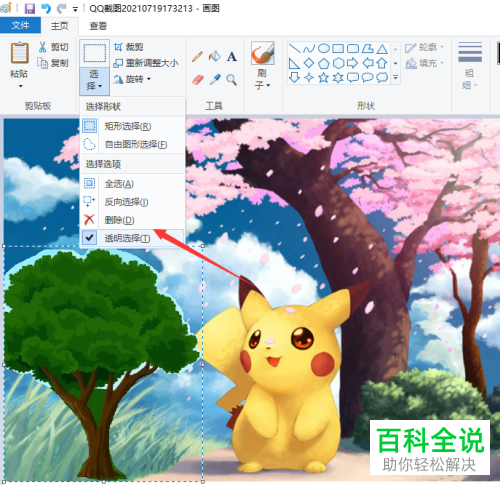Choose the Right arrow shape
Image resolution: width=500 pixels, height=485 pixels.
(353, 63)
